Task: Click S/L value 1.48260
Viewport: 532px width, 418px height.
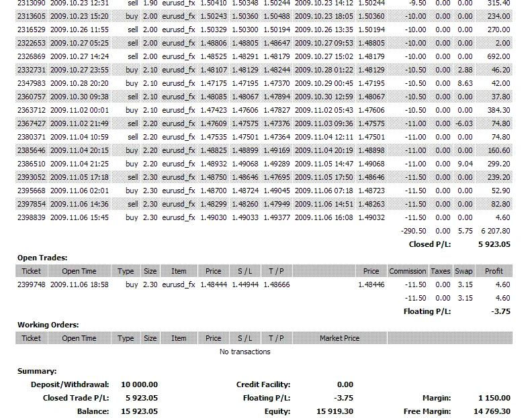Action: 245,204
